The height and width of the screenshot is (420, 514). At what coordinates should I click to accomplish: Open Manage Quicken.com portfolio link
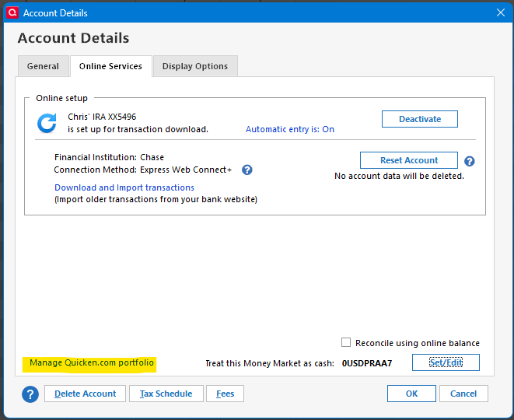(x=92, y=362)
